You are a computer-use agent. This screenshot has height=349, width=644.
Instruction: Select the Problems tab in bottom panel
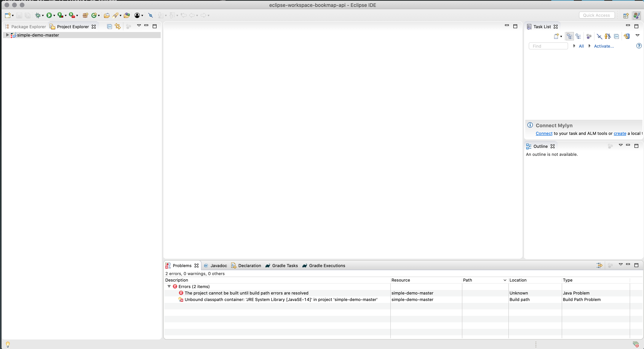pos(182,265)
